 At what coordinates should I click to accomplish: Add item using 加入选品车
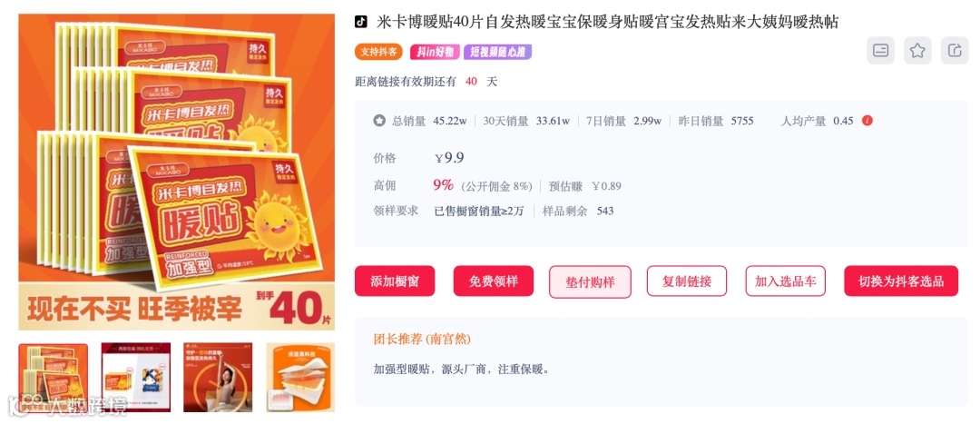pos(786,281)
